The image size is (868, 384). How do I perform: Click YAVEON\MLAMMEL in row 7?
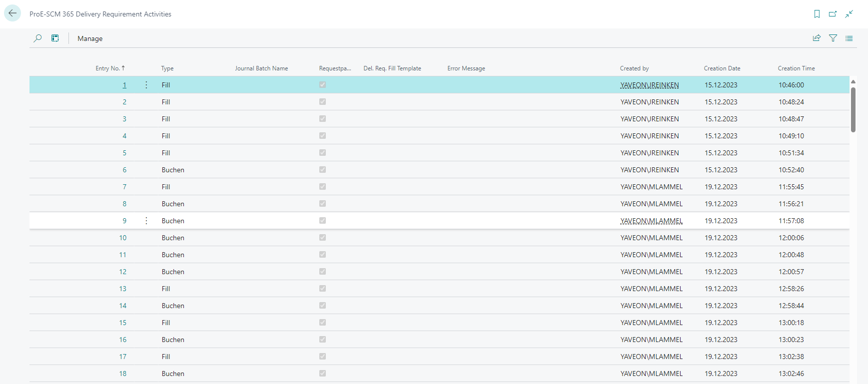click(x=652, y=187)
